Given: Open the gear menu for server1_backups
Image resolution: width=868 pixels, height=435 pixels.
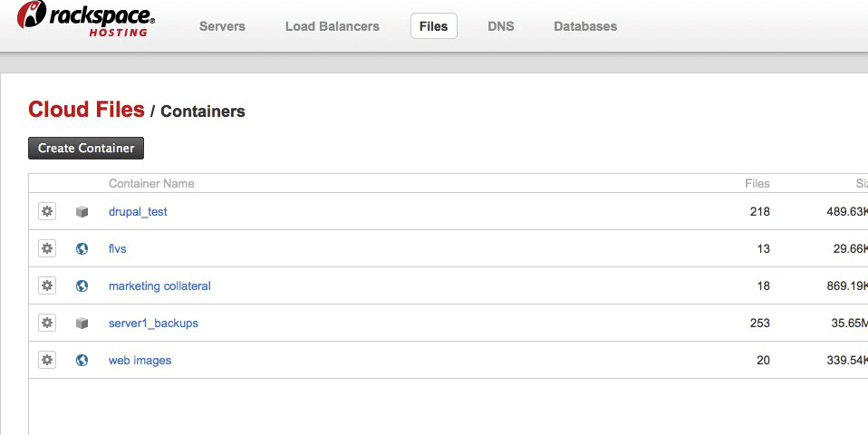Looking at the screenshot, I should (47, 322).
